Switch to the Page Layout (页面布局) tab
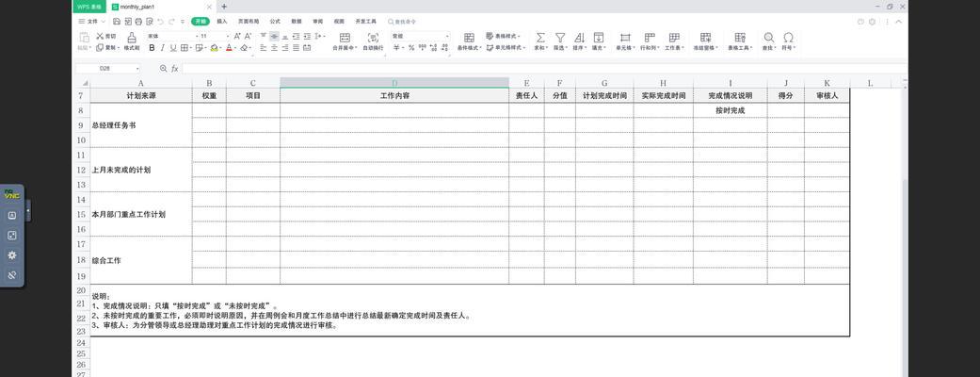 point(249,22)
